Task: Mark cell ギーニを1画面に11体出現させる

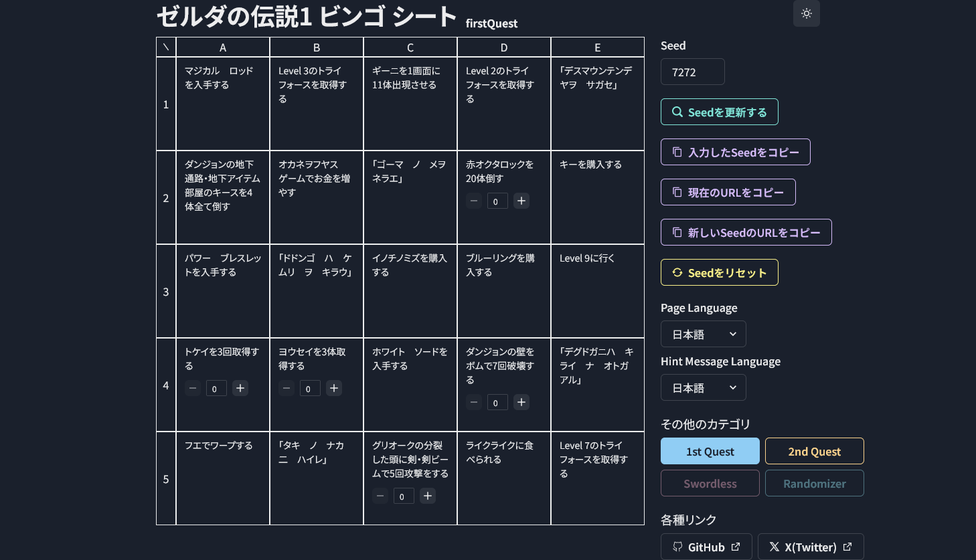Action: pos(410,104)
